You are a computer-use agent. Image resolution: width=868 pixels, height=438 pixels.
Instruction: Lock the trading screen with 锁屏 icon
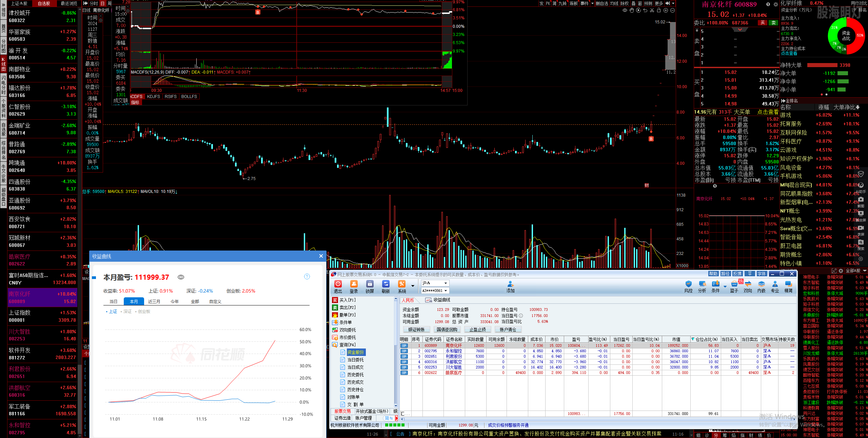pos(370,286)
